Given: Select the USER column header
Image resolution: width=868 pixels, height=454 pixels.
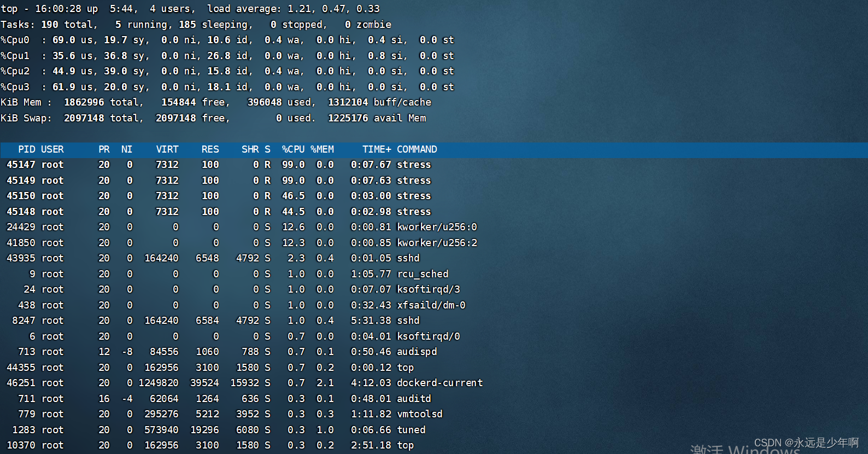Looking at the screenshot, I should [x=52, y=149].
